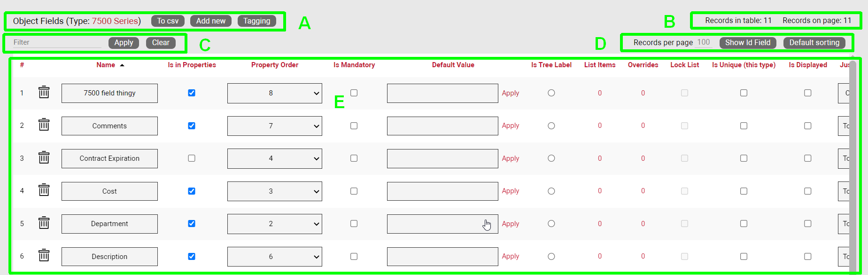The height and width of the screenshot is (275, 868).
Task: Delete the 7500 field thingy row
Action: coord(44,92)
